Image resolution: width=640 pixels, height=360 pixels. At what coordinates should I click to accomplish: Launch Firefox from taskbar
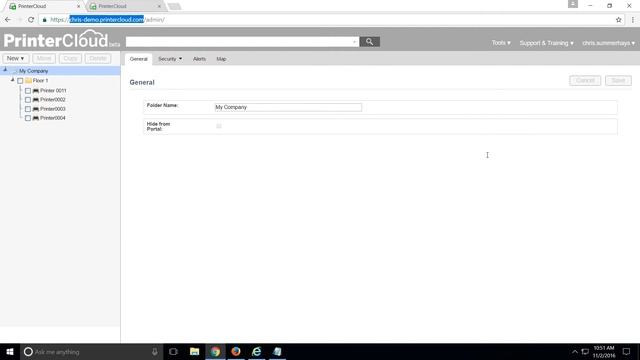tap(236, 351)
